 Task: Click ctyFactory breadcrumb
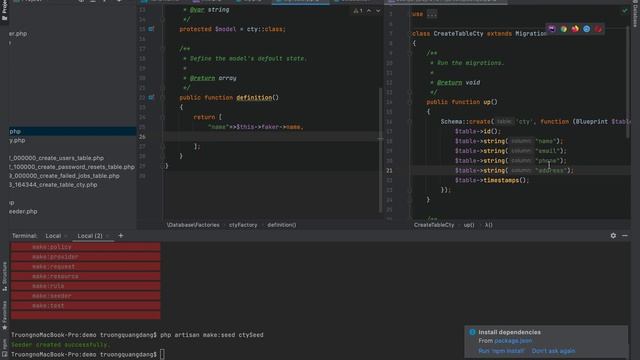point(243,225)
